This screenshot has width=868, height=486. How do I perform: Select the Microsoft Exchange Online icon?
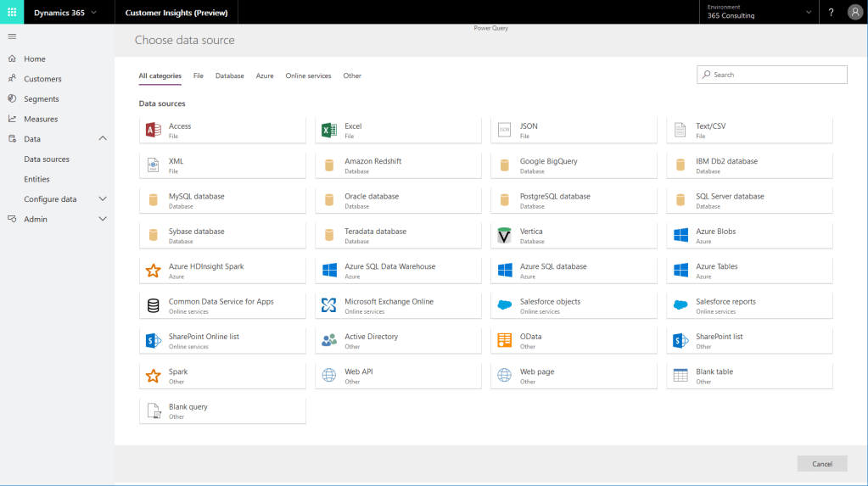329,305
